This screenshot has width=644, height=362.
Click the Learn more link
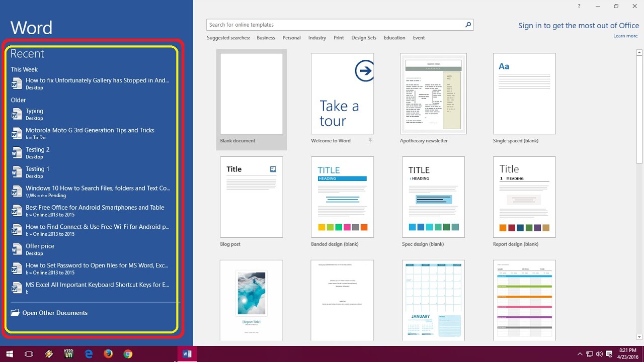(625, 36)
